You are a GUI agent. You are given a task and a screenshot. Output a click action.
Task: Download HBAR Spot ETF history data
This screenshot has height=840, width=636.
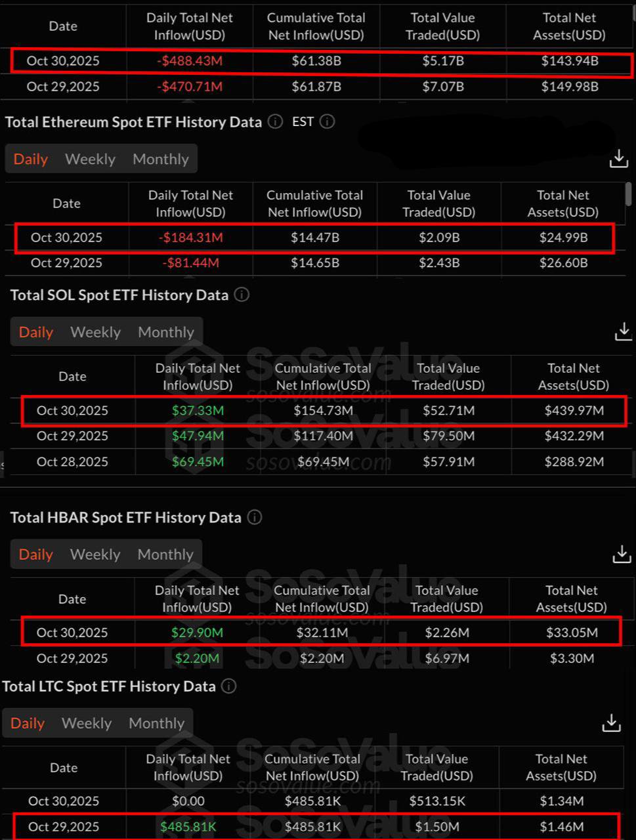pyautogui.click(x=622, y=555)
